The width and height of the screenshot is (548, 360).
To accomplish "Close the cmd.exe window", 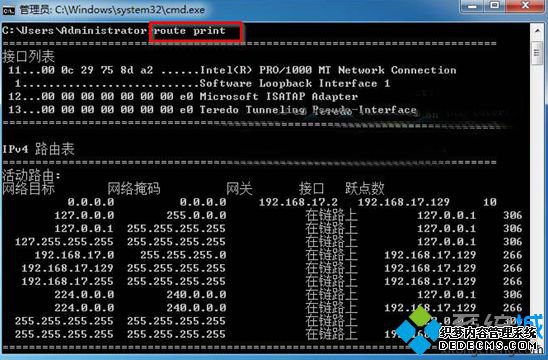I will 525,6.
